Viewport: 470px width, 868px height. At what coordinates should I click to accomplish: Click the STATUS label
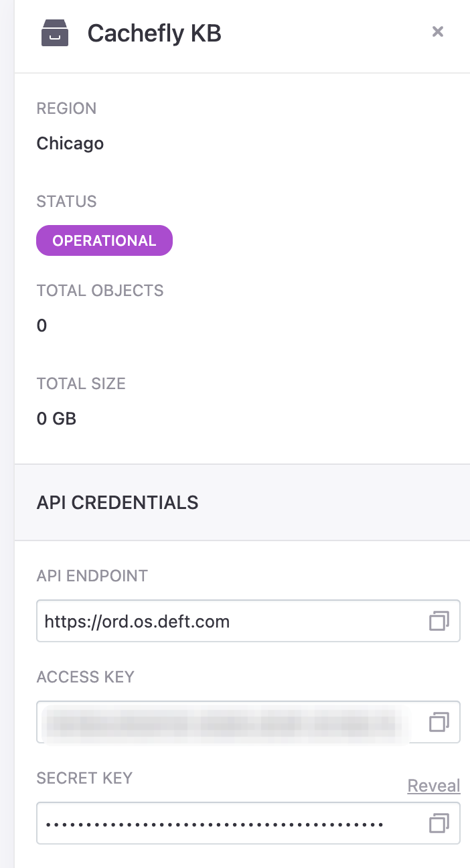point(66,202)
